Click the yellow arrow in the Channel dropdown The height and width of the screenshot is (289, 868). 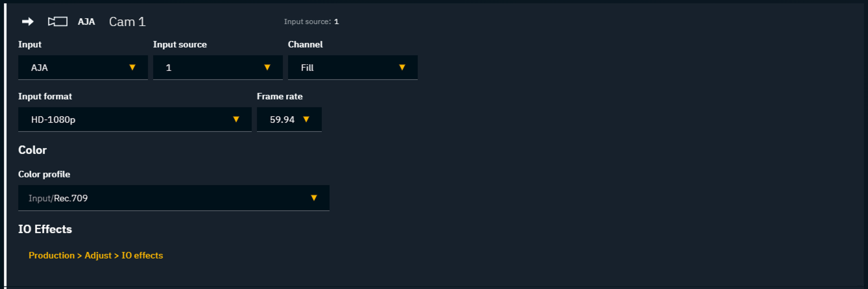(402, 67)
